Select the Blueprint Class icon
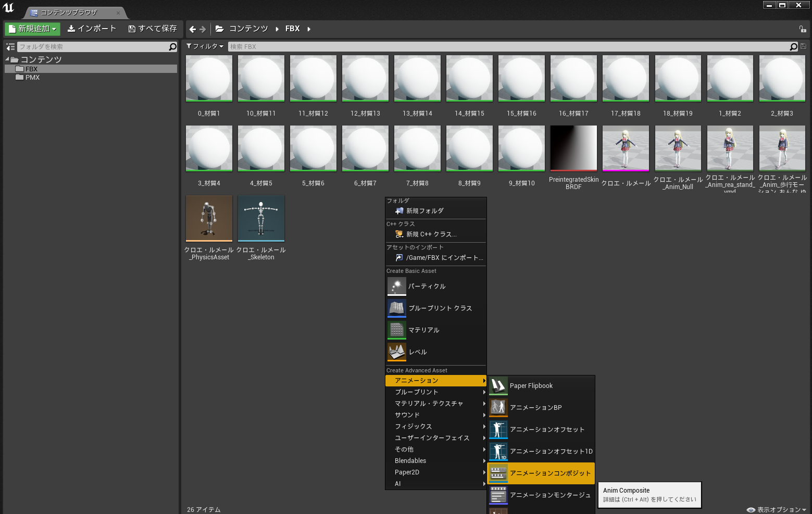 pos(396,308)
